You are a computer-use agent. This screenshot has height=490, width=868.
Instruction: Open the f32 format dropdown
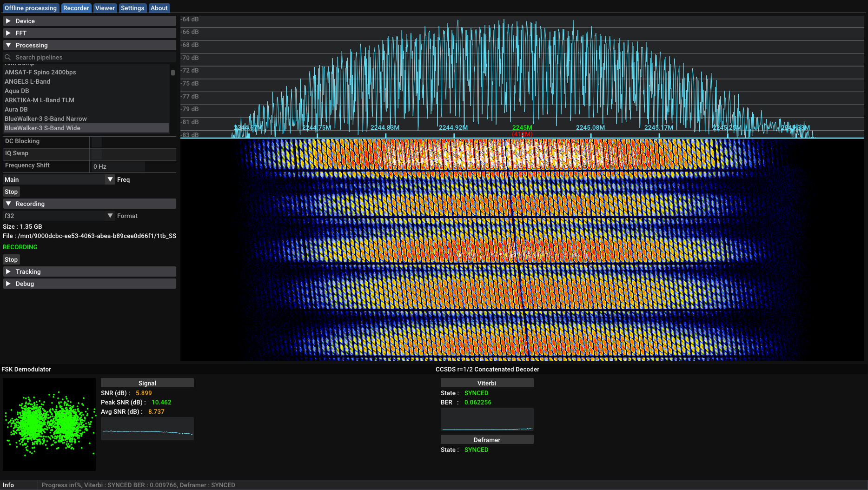pos(110,216)
